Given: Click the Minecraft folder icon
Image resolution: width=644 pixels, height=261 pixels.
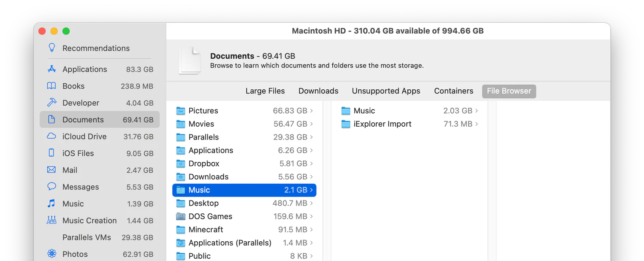Looking at the screenshot, I should 181,230.
